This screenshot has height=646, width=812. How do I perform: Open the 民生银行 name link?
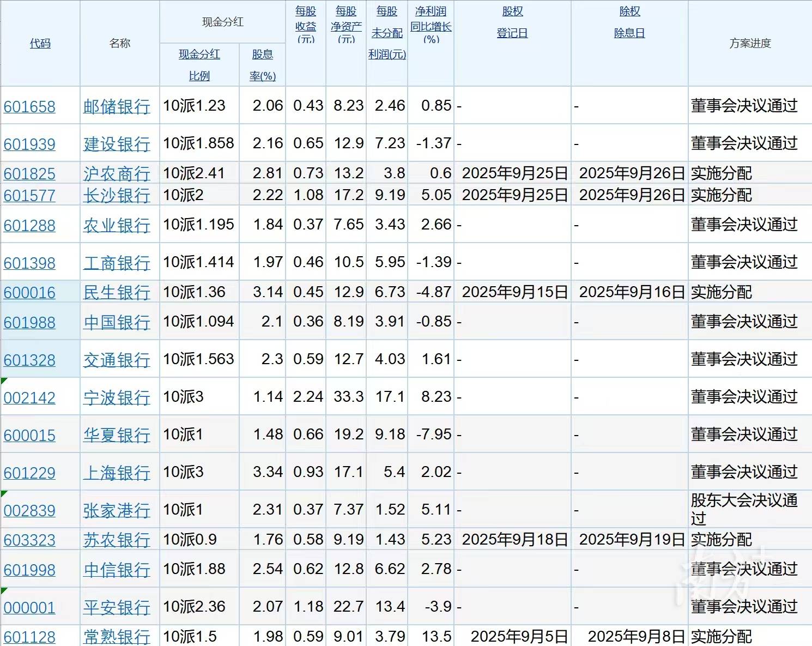(x=117, y=292)
